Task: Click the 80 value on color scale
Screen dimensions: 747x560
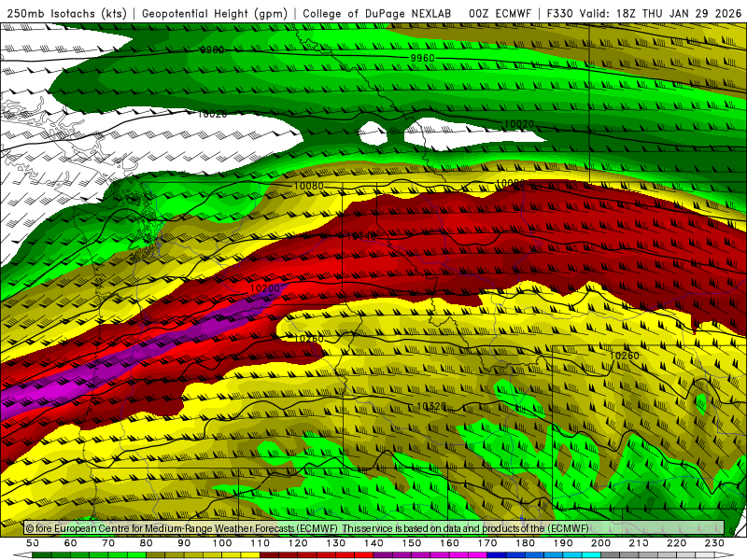Action: [x=147, y=543]
